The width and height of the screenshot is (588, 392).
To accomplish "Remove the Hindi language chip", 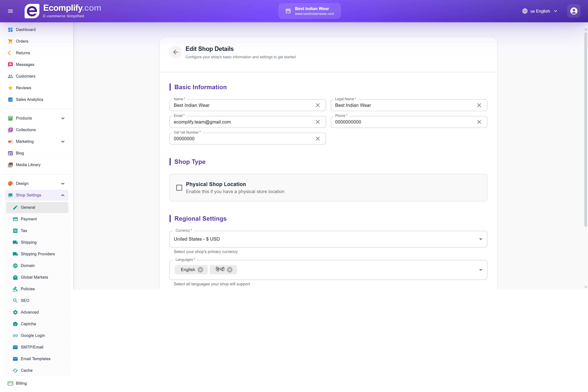I will 230,270.
